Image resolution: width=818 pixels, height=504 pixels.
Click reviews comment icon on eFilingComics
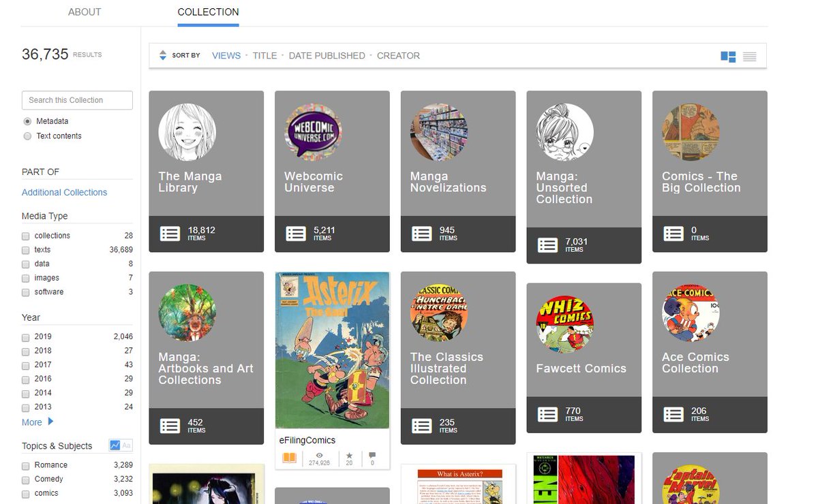pos(372,454)
